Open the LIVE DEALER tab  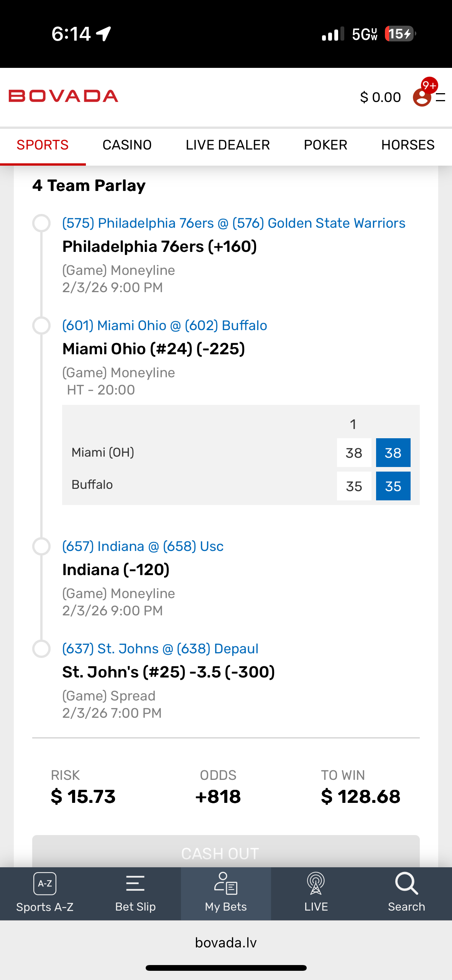tap(228, 145)
